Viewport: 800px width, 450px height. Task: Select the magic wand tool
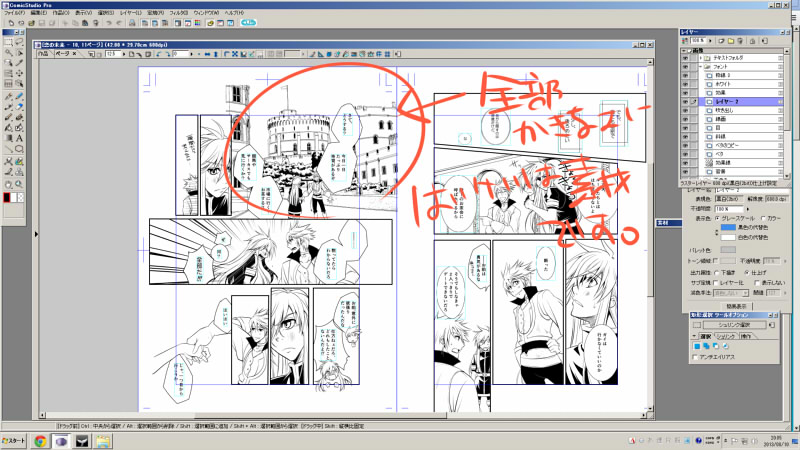click(9, 53)
